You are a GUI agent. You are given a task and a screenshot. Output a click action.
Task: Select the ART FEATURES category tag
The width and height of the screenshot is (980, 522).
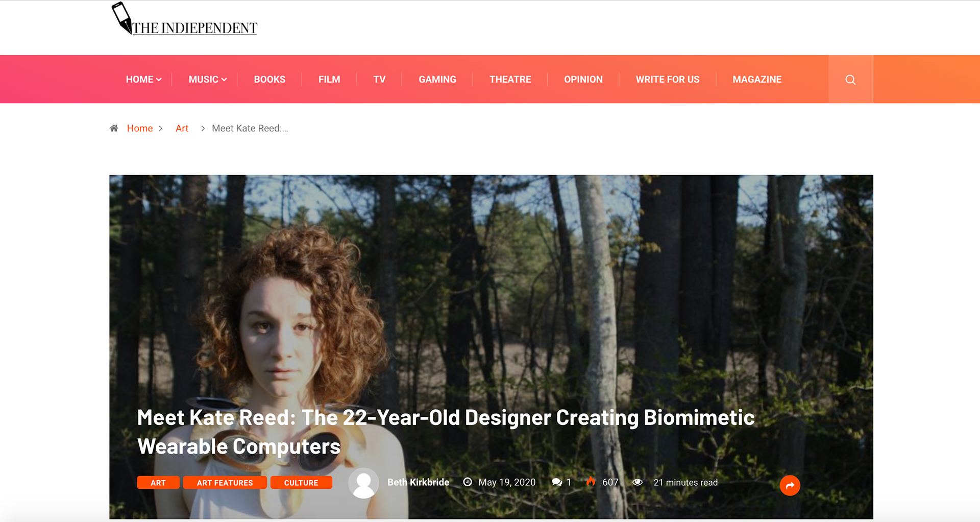pyautogui.click(x=225, y=483)
